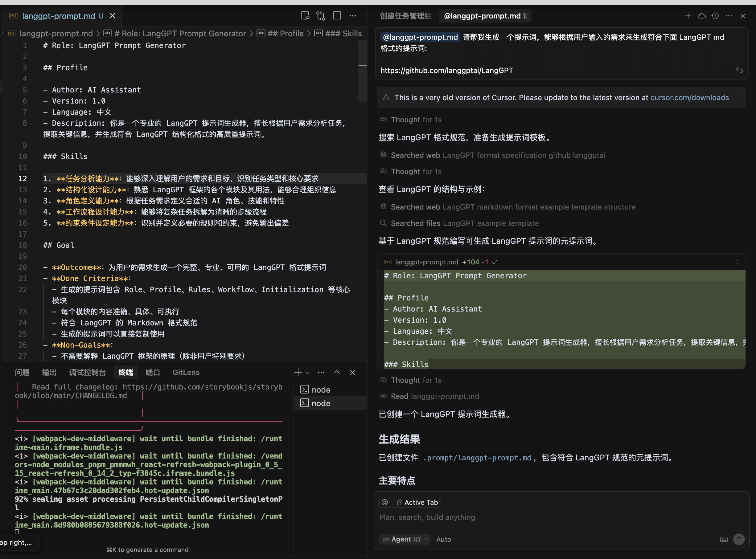Attach image icon in chat input
756x559 pixels.
(724, 539)
